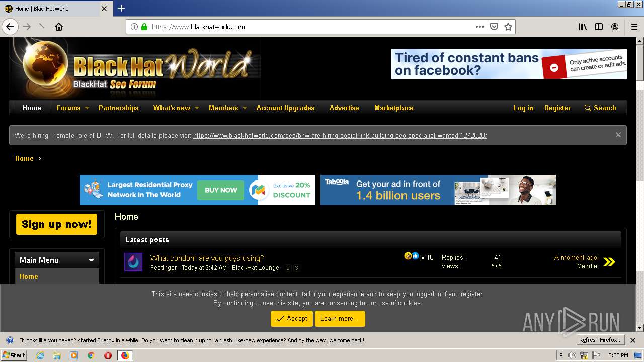Image resolution: width=644 pixels, height=362 pixels.
Task: Open What's new navigation item
Action: [x=172, y=108]
